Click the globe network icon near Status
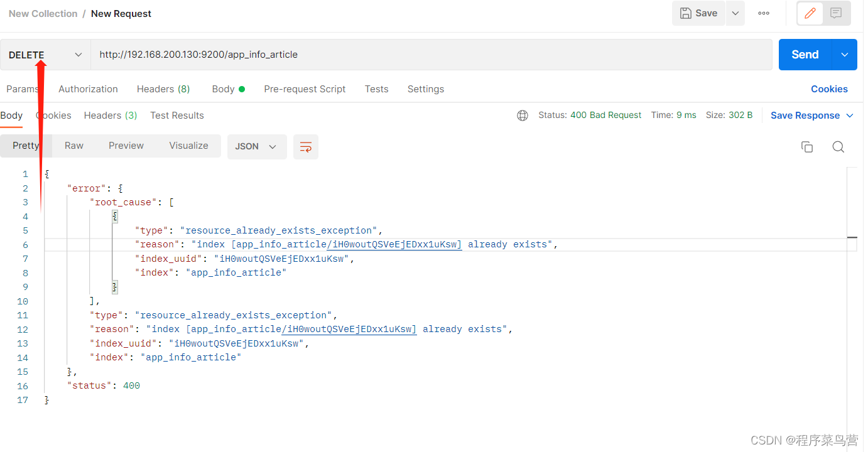 [x=523, y=116]
